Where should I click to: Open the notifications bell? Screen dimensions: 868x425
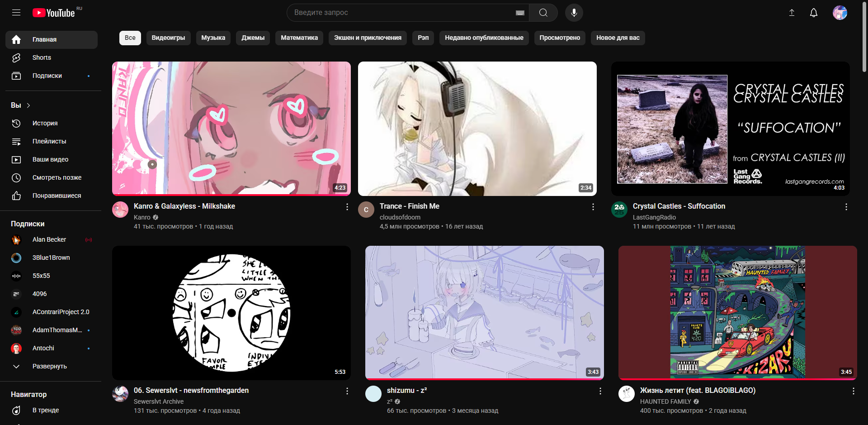click(814, 13)
